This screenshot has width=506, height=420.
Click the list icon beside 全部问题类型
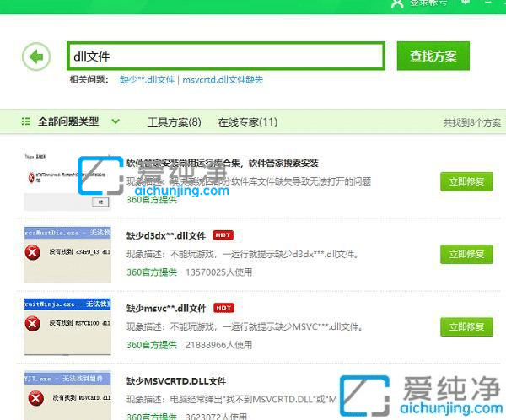tap(25, 121)
